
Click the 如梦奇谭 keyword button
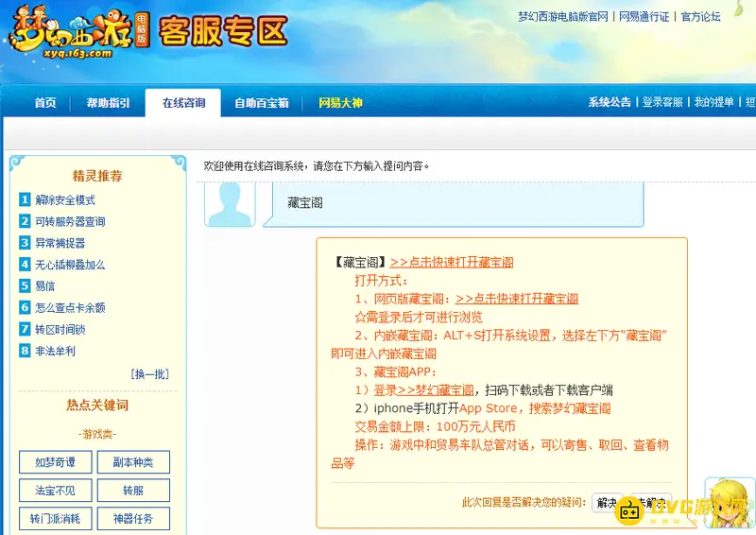tap(56, 462)
